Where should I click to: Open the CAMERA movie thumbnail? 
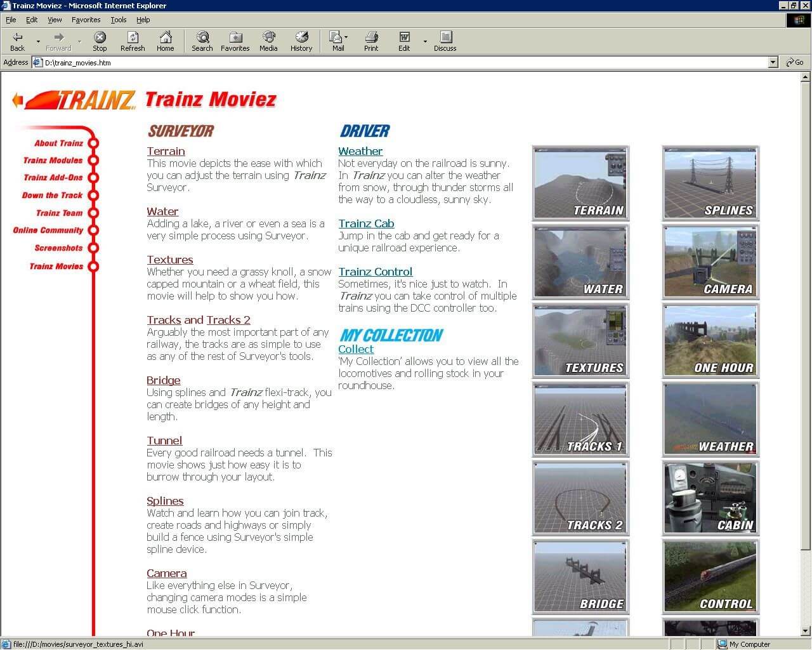710,262
